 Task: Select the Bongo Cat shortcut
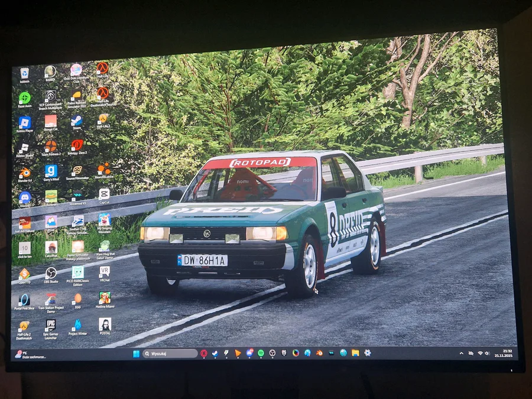tap(51, 123)
